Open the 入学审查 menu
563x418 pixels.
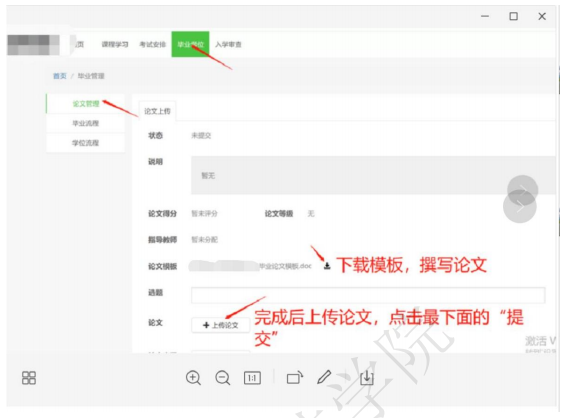click(228, 45)
